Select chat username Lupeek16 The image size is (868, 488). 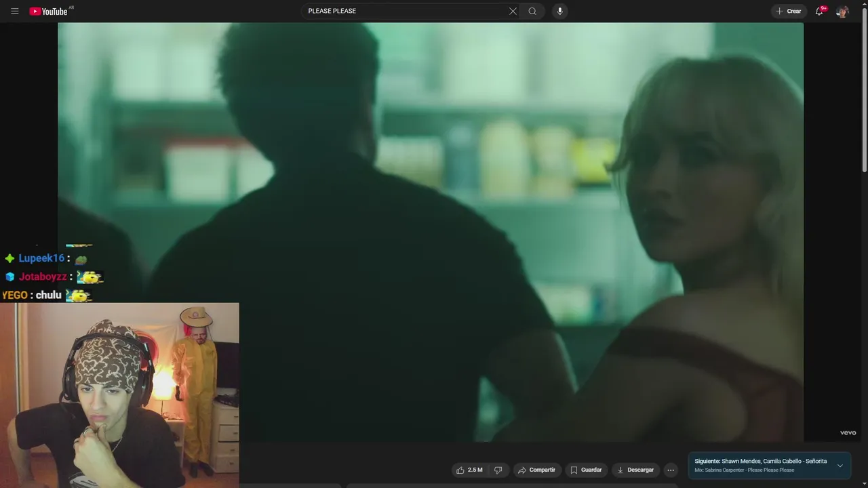tap(41, 258)
